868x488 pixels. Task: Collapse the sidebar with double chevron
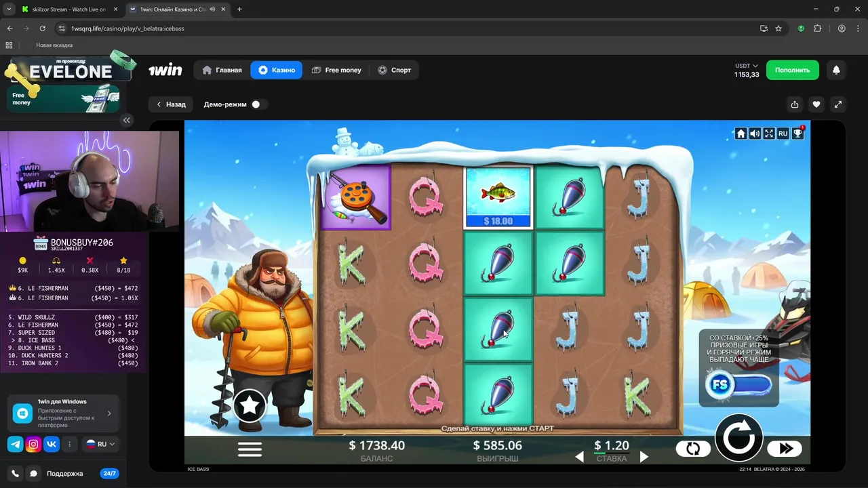(127, 120)
